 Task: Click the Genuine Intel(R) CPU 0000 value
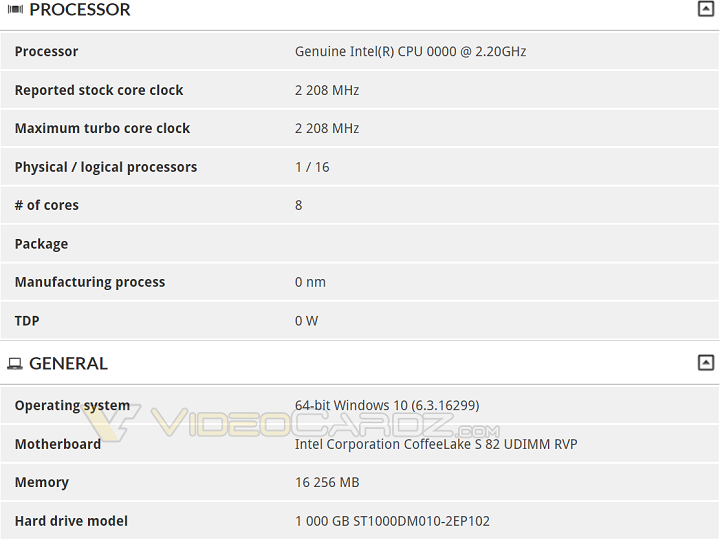coord(410,52)
